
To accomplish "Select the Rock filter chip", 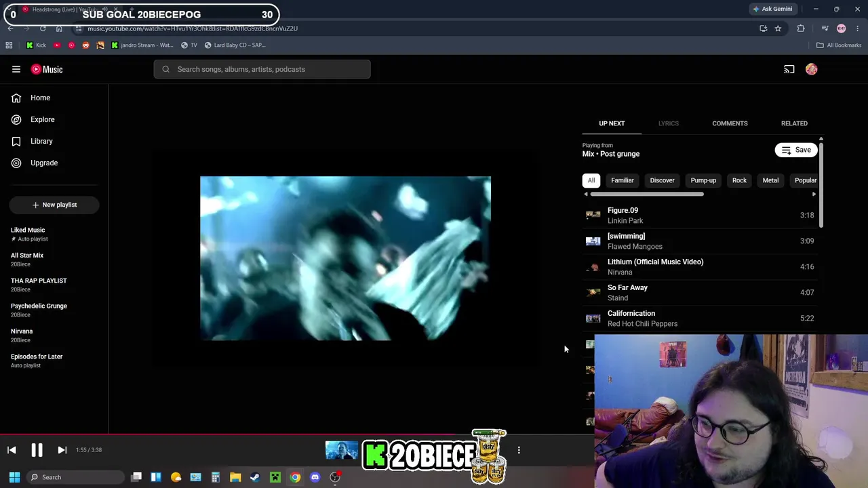I will tap(739, 180).
